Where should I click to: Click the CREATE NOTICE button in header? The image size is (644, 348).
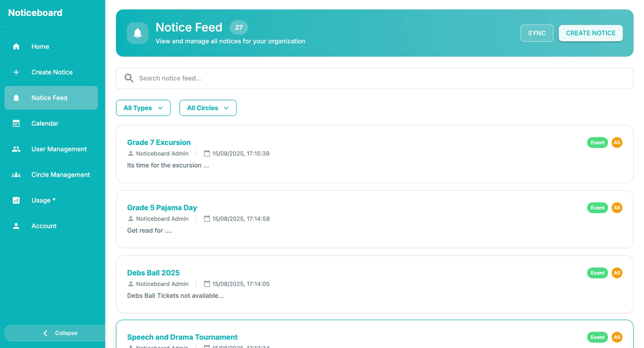pyautogui.click(x=591, y=33)
